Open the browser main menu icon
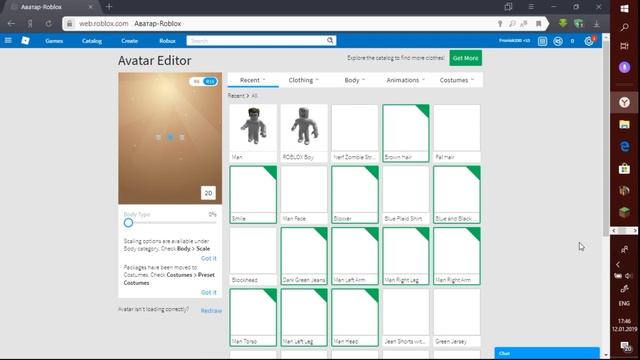 click(x=531, y=7)
